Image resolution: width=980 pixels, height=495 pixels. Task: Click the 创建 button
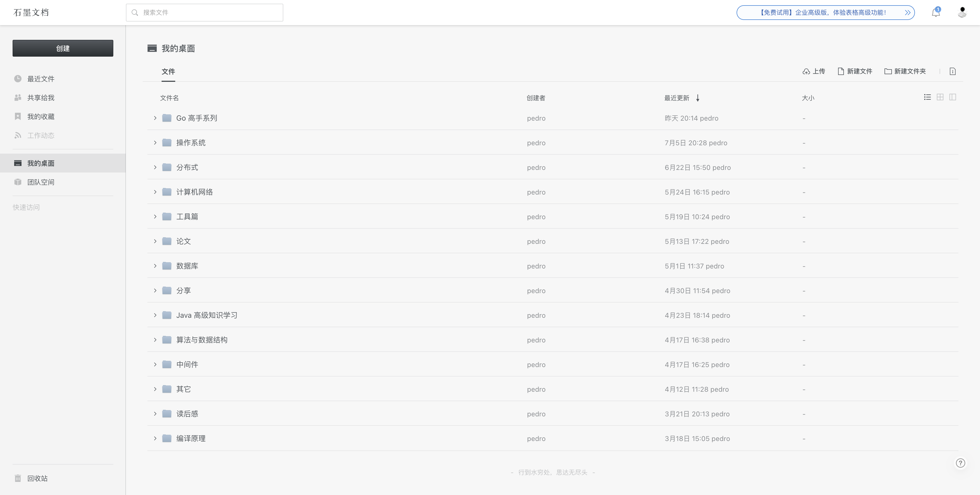pos(63,48)
